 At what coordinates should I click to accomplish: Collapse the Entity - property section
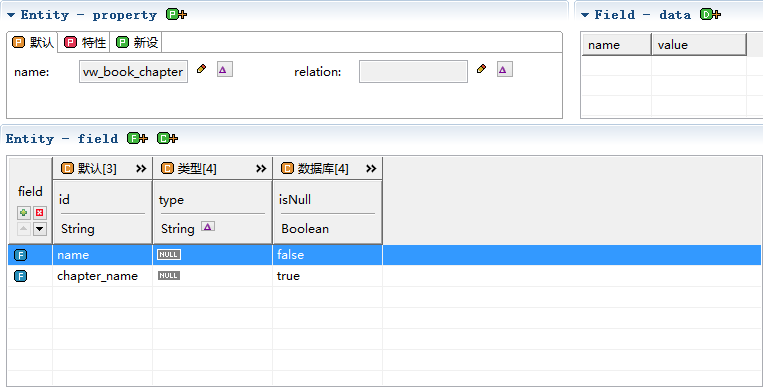pyautogui.click(x=11, y=15)
